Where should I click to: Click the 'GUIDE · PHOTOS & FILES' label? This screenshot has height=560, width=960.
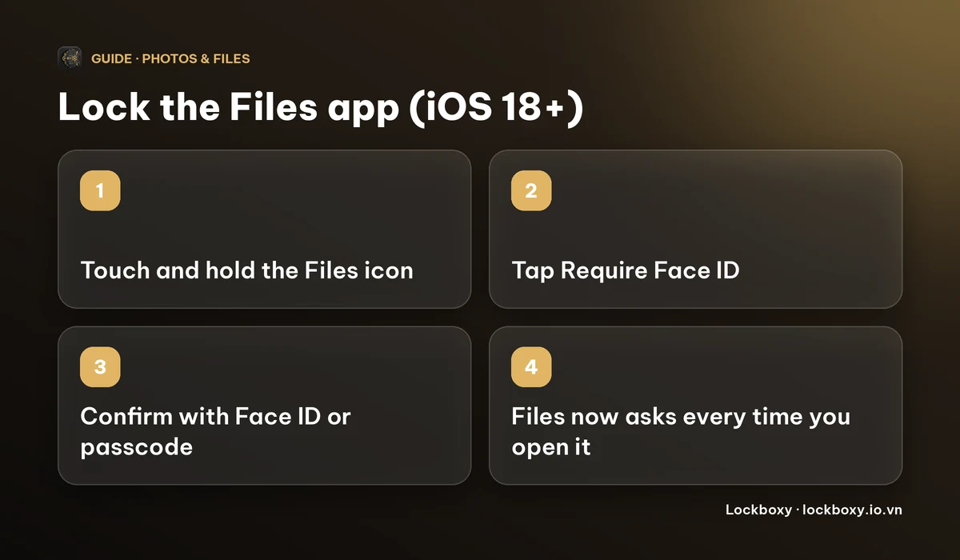[170, 58]
